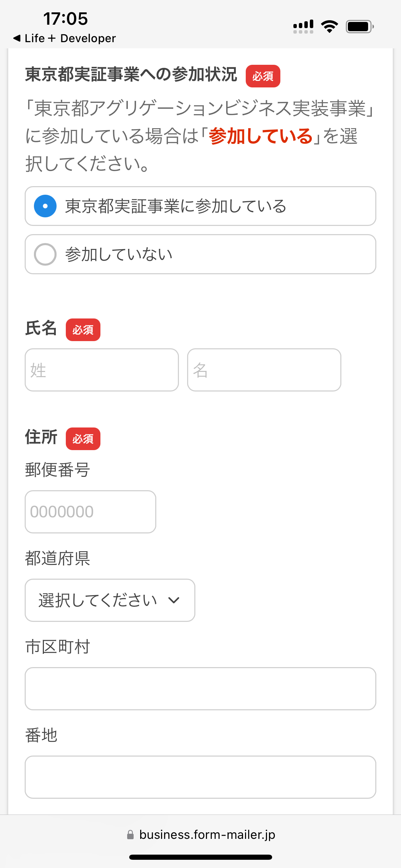The width and height of the screenshot is (401, 868).
Task: Tap the battery icon in status bar
Action: pos(360,26)
